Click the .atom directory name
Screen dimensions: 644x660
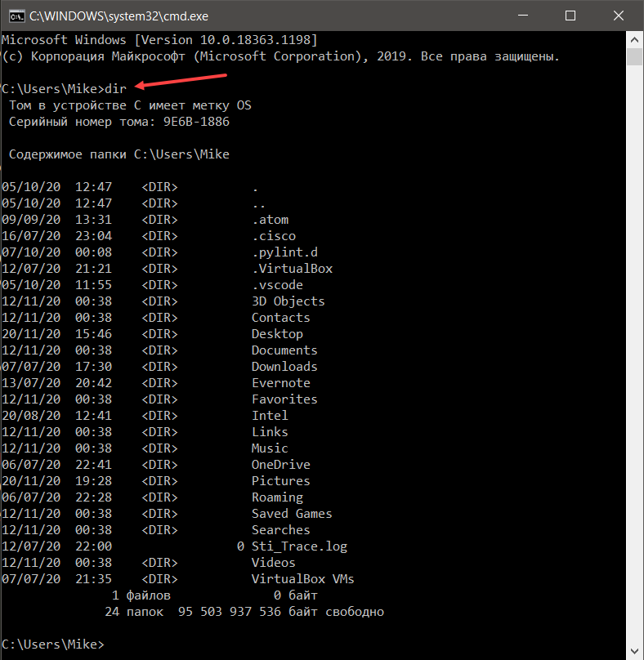point(271,220)
